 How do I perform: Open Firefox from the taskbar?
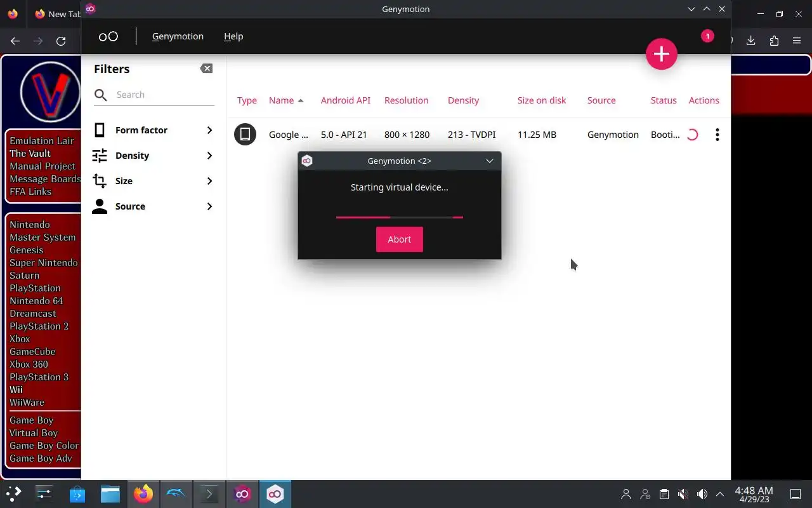pos(143,494)
